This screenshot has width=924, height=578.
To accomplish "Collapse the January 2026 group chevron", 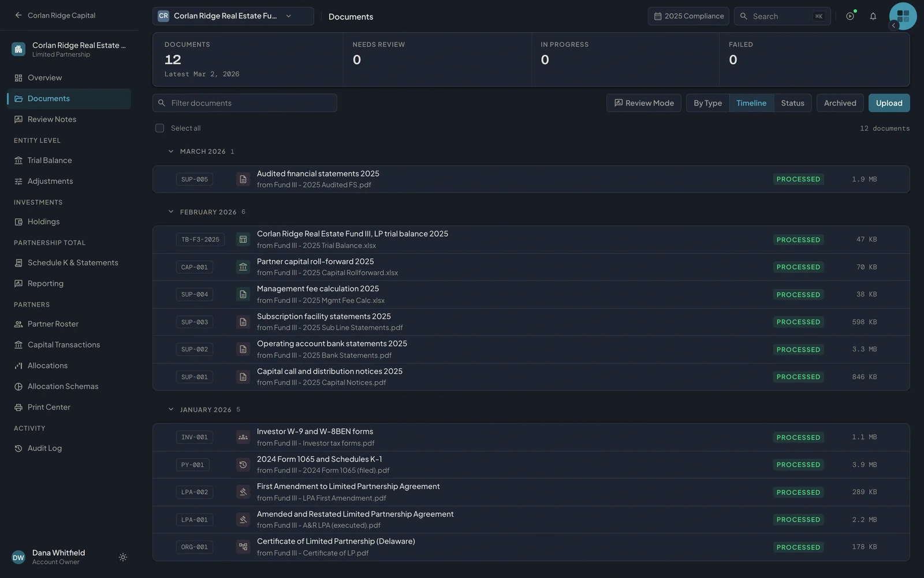I will click(x=171, y=410).
